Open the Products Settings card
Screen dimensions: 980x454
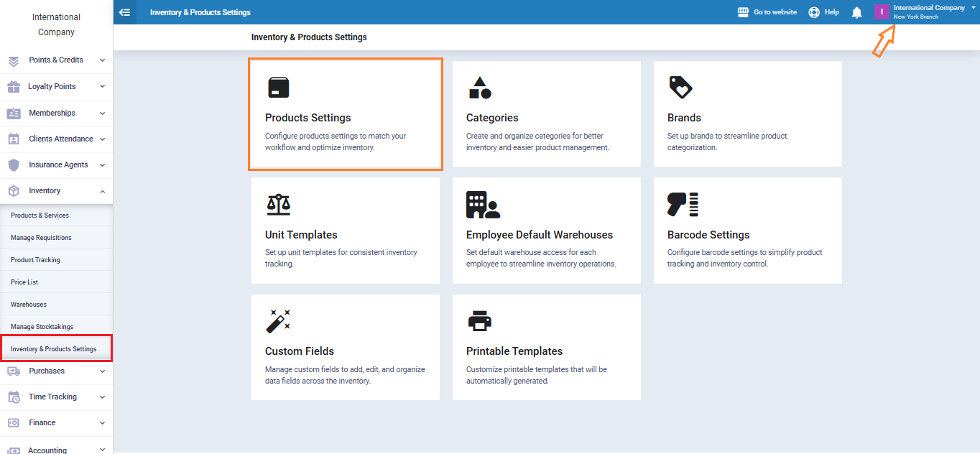pyautogui.click(x=345, y=115)
